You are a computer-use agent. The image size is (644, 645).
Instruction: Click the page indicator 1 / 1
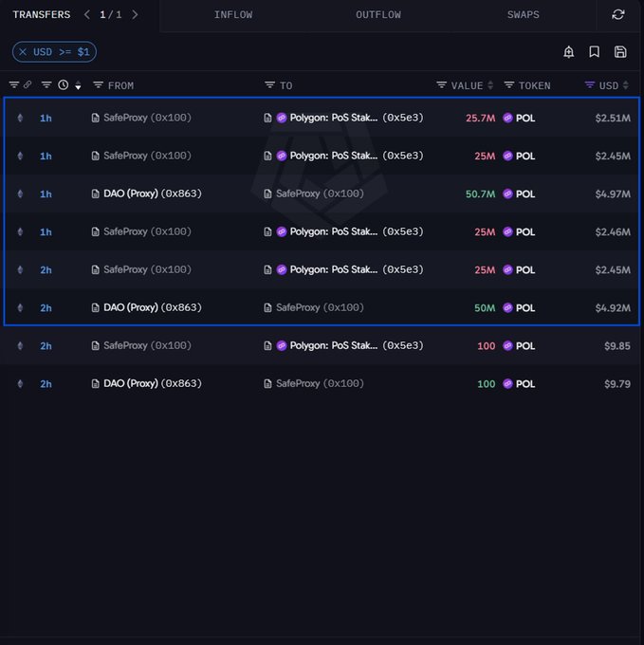[111, 15]
